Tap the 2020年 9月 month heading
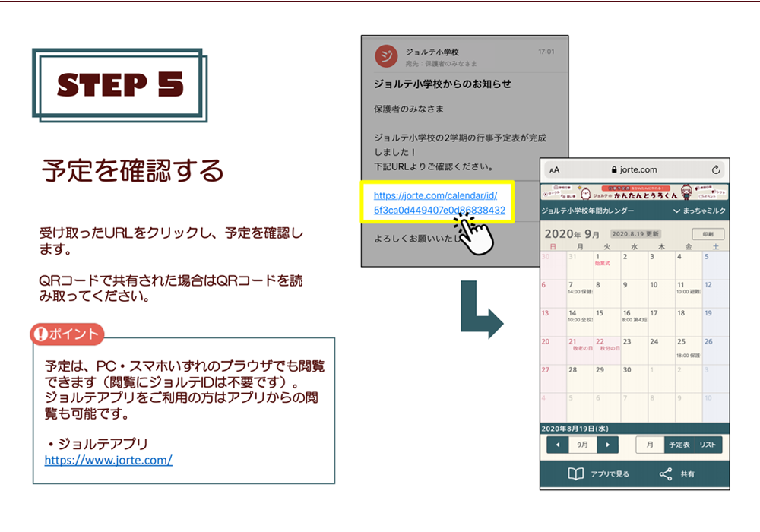The width and height of the screenshot is (760, 532). (572, 234)
